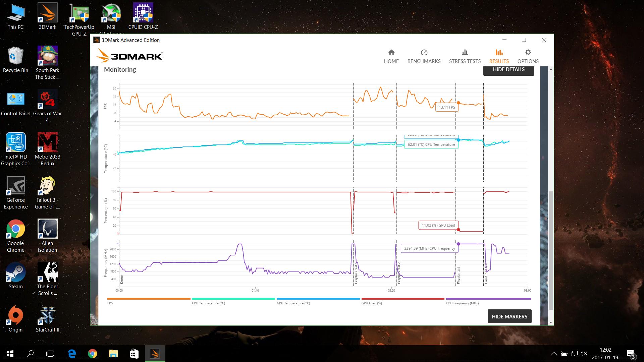Image resolution: width=644 pixels, height=362 pixels.
Task: Toggle CPU Temperature legend line
Action: [233, 299]
